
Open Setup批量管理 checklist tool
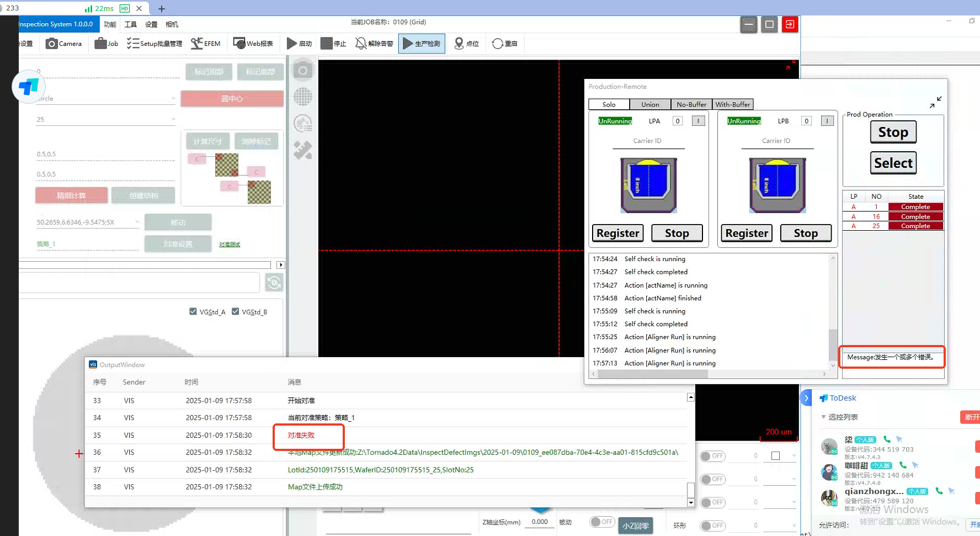(x=155, y=44)
